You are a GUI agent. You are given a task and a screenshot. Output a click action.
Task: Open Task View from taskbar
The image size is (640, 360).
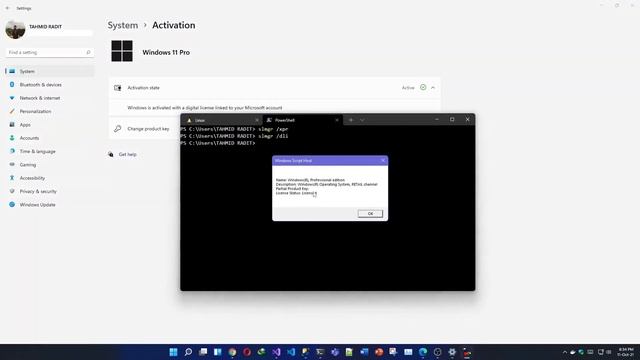click(x=203, y=352)
